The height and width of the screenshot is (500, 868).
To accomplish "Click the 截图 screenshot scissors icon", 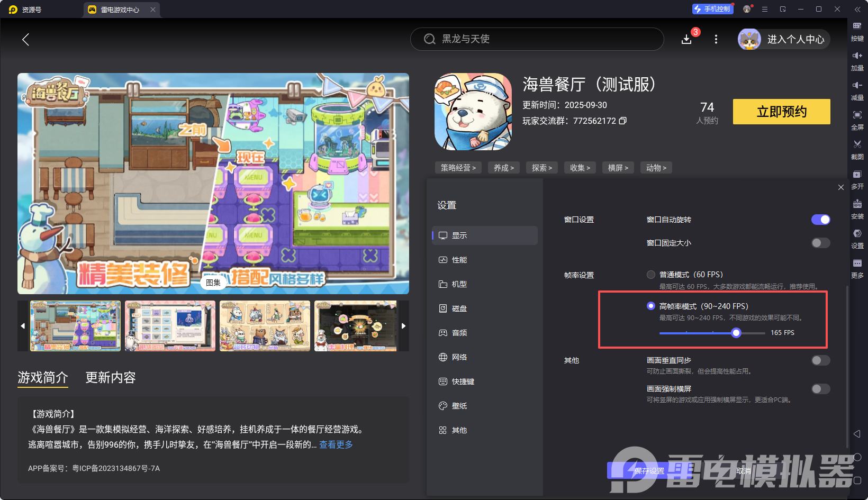I will [857, 144].
